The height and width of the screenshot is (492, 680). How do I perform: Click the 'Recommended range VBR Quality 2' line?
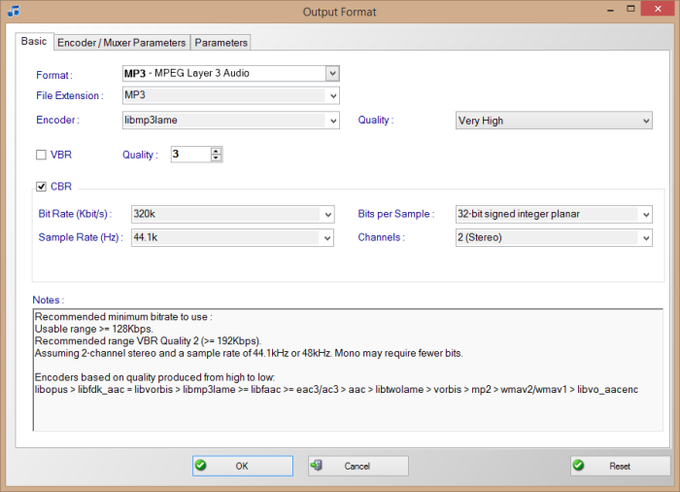[148, 341]
